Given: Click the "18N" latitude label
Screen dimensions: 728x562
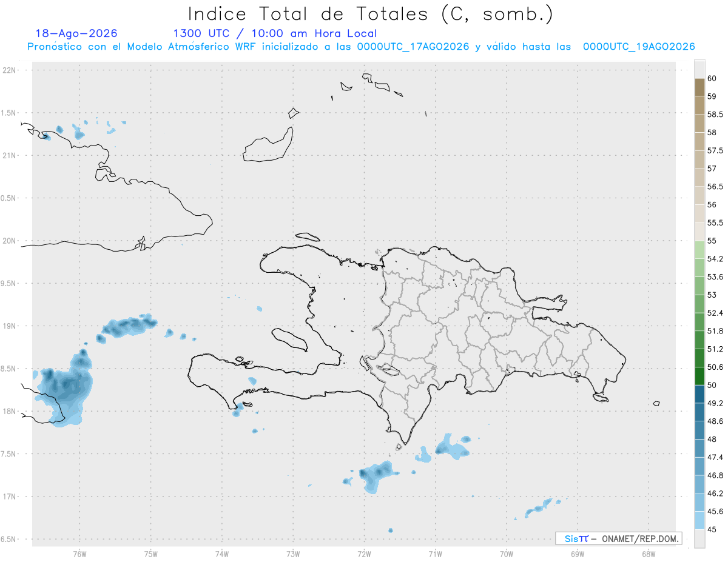Looking at the screenshot, I should (10, 411).
